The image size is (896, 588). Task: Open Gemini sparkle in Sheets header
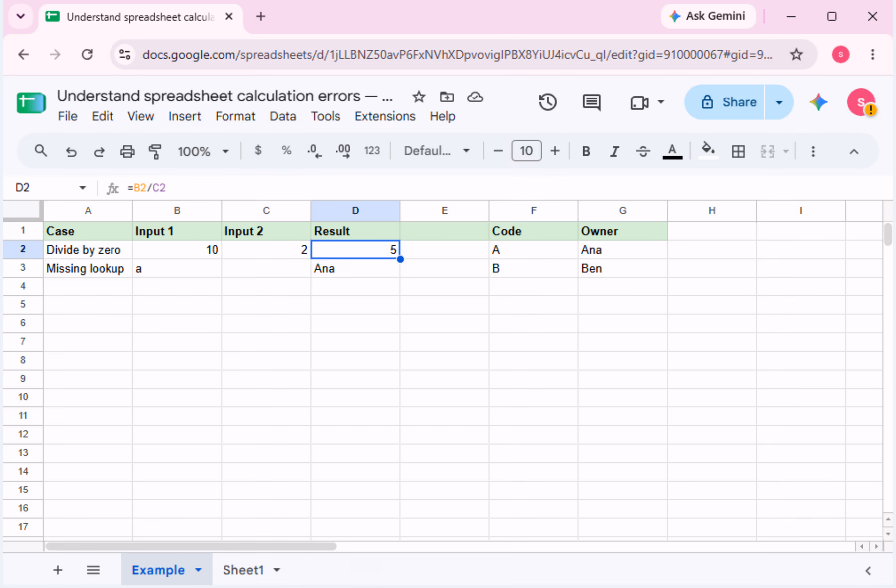click(818, 102)
